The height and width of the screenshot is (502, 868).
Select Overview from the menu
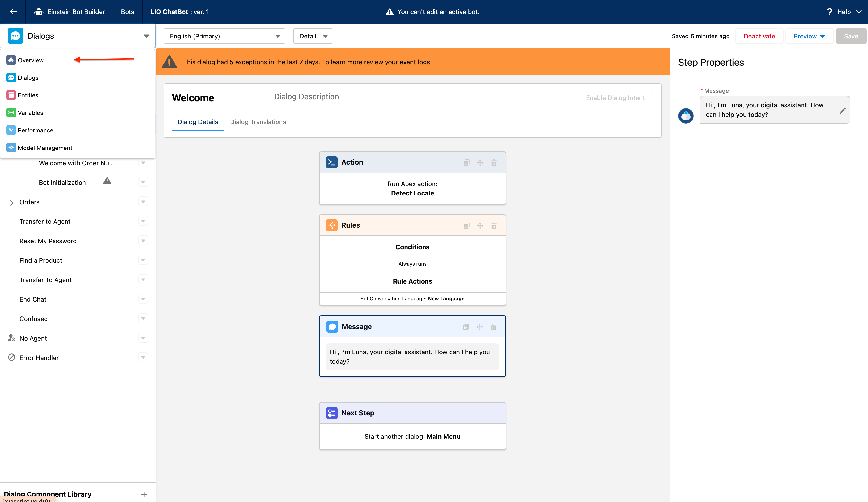click(31, 60)
